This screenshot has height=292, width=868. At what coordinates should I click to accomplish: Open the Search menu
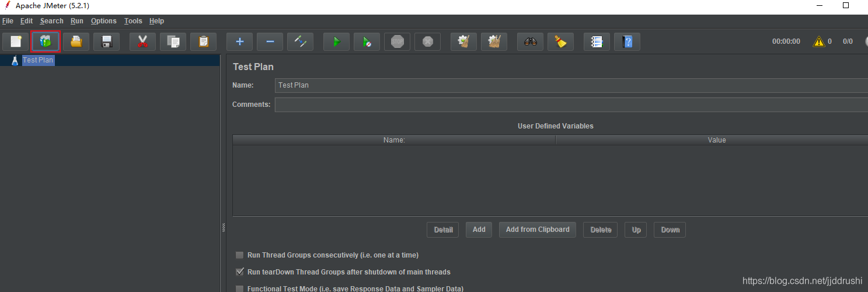pos(51,21)
